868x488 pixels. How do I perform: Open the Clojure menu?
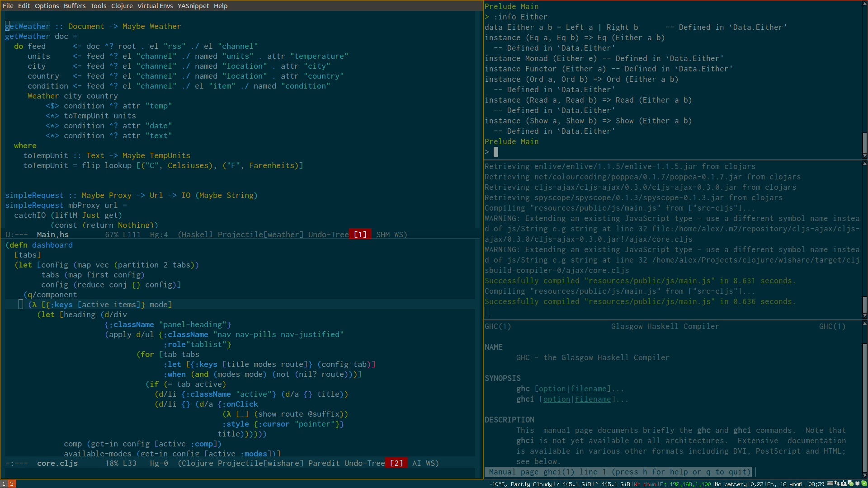pyautogui.click(x=122, y=6)
